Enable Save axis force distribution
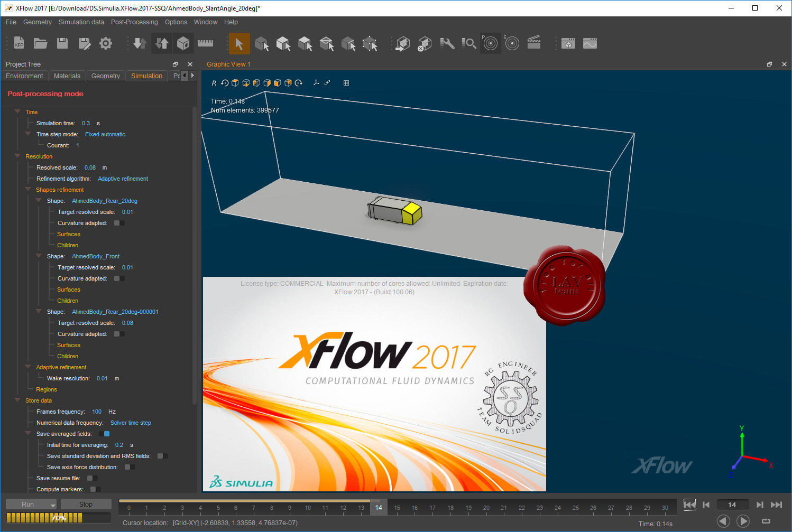This screenshot has height=532, width=792. click(130, 467)
